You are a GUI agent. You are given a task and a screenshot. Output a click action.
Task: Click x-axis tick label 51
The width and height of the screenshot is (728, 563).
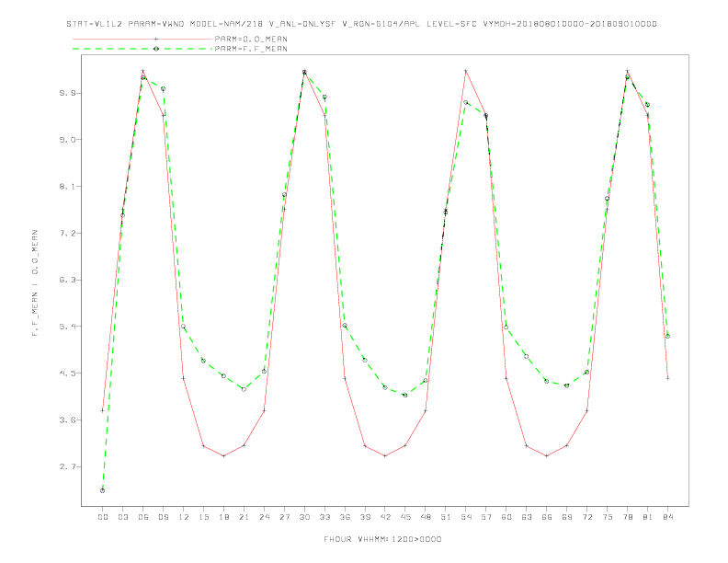click(x=446, y=517)
